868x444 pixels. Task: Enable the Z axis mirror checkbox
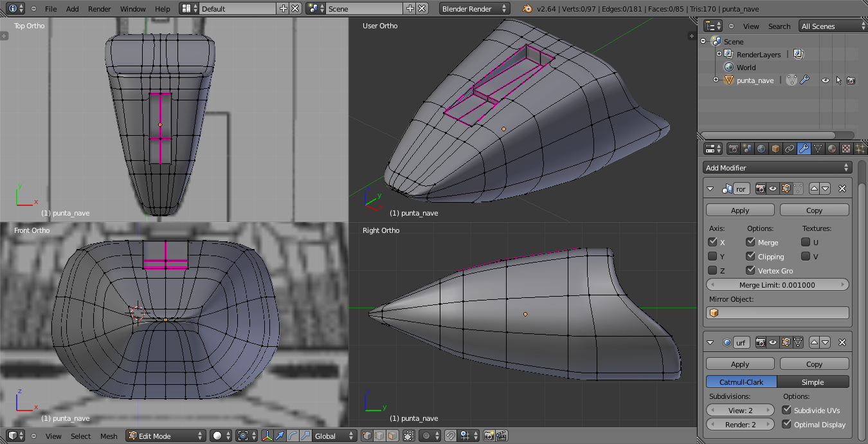pyautogui.click(x=712, y=270)
